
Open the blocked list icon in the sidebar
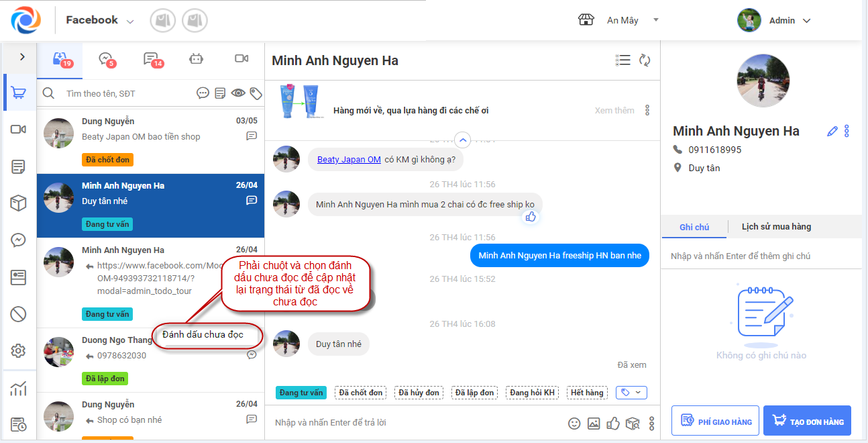(x=19, y=313)
